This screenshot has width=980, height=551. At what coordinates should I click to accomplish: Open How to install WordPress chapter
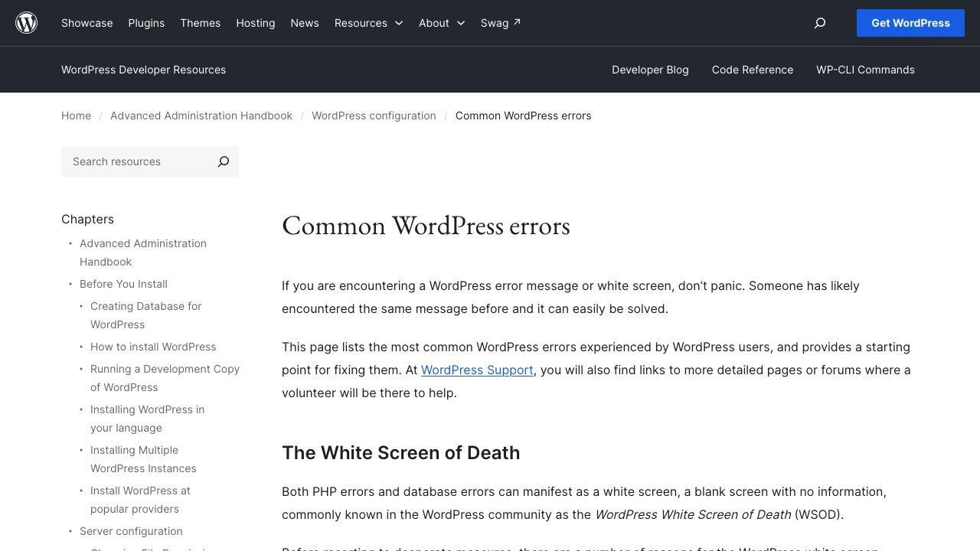point(153,347)
